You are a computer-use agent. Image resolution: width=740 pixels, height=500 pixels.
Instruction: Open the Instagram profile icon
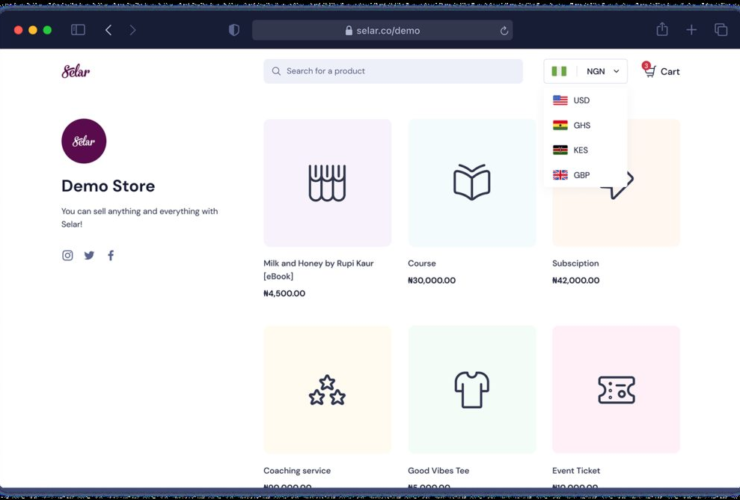[68, 255]
